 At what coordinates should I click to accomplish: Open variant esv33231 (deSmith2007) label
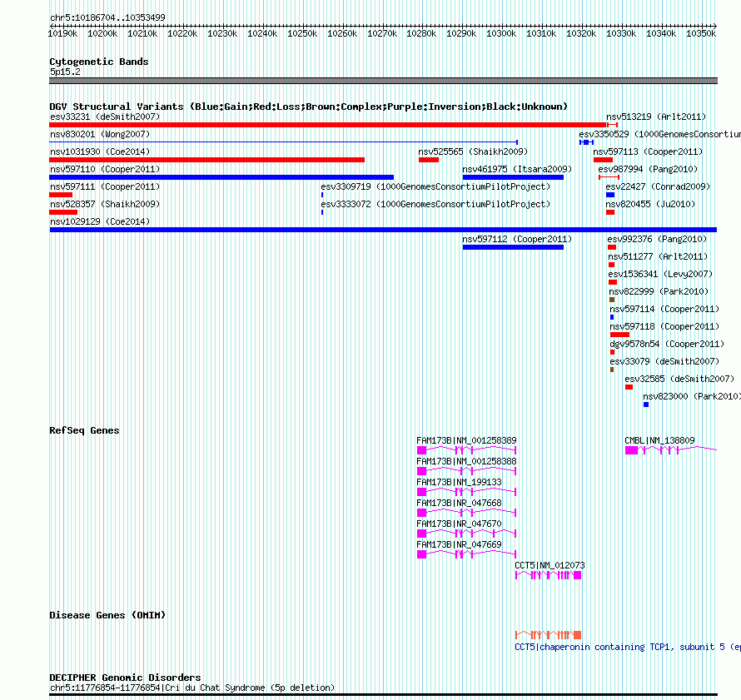(105, 117)
